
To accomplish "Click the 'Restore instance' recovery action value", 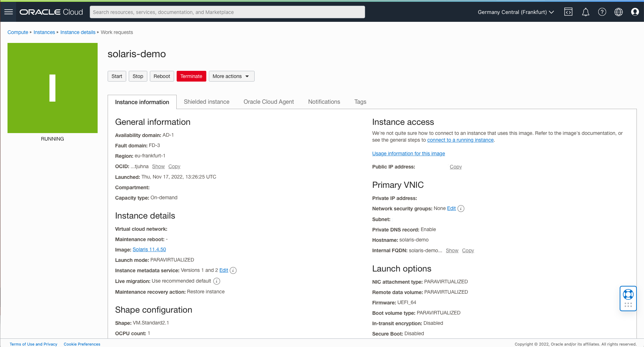I will point(206,292).
